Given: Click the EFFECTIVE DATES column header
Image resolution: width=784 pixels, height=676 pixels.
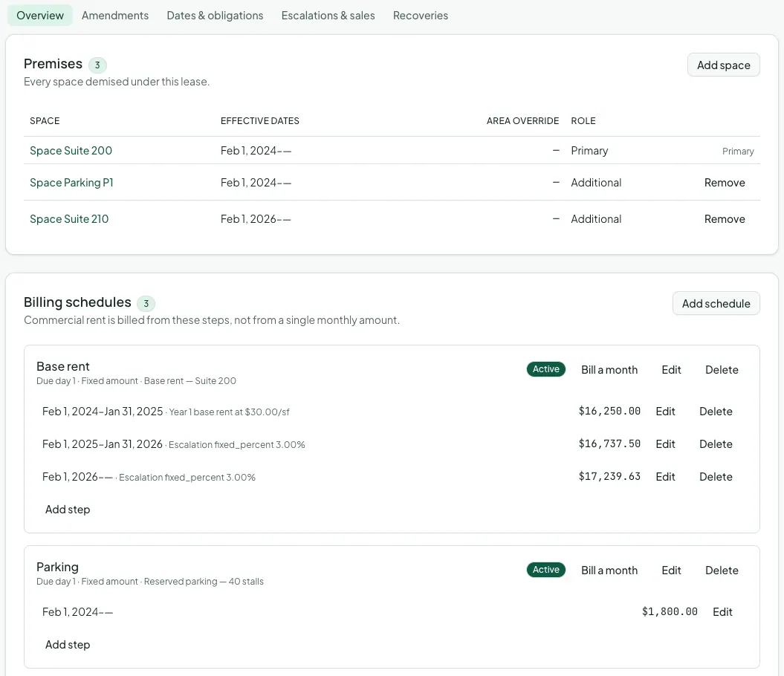Looking at the screenshot, I should coord(259,121).
